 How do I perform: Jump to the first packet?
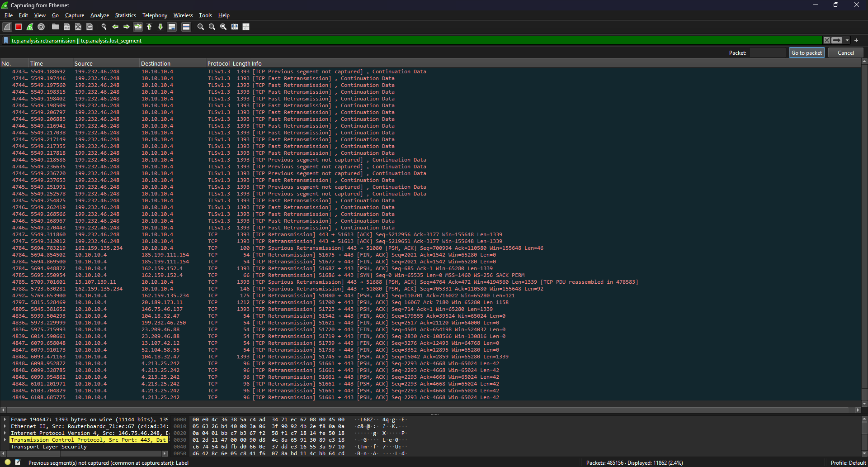[149, 27]
